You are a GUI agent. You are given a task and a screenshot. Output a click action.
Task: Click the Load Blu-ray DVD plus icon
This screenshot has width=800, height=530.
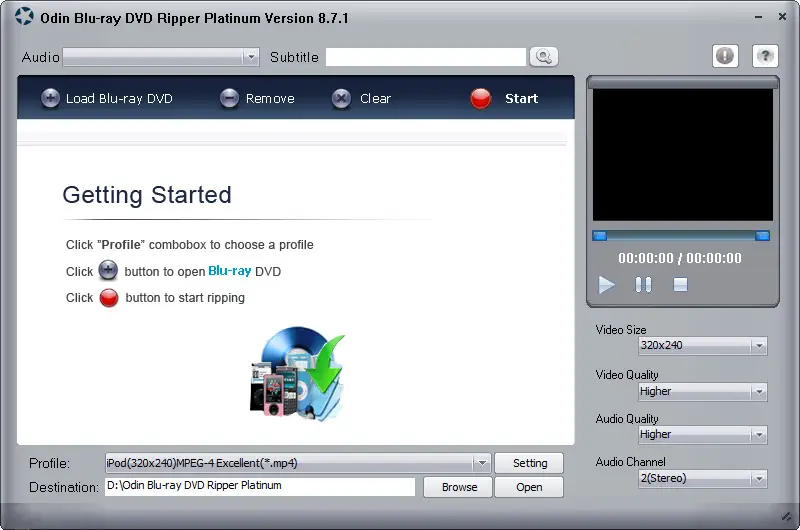50,98
